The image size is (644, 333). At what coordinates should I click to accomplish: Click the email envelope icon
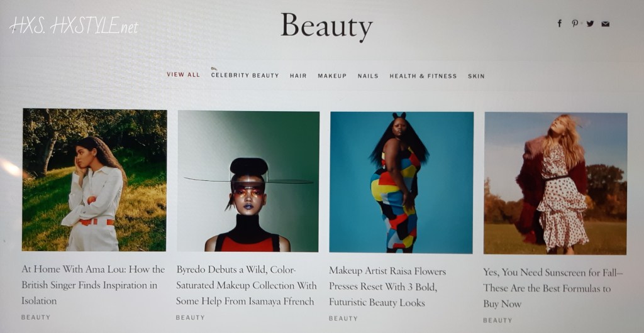(x=606, y=24)
